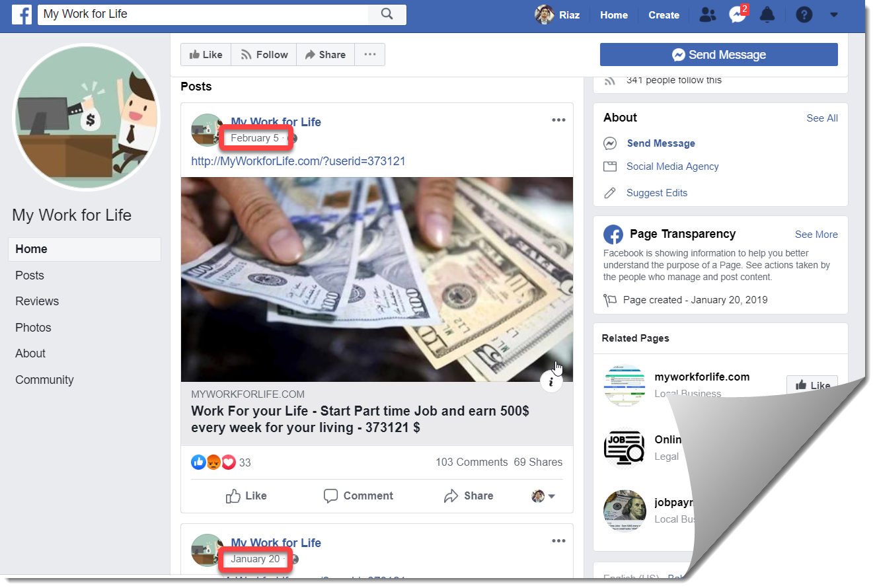Click in the My Work for Life search field
Screen dimensions: 875x588
point(203,14)
